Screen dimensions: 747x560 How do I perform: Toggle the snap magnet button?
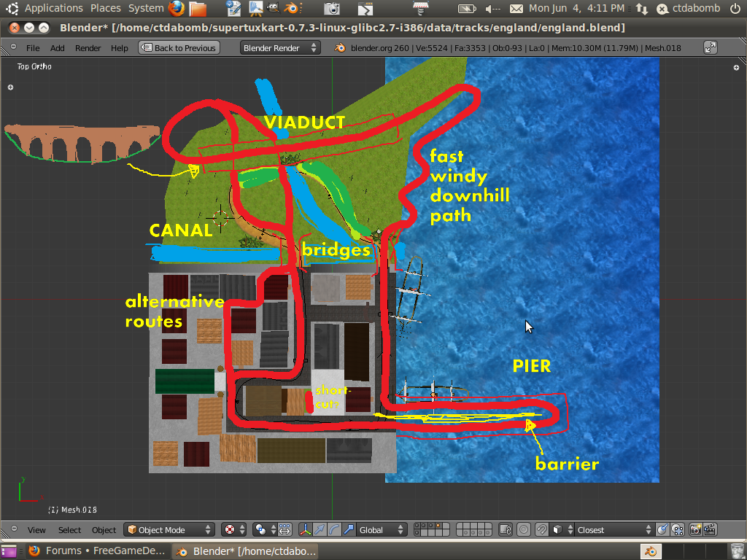[x=542, y=530]
